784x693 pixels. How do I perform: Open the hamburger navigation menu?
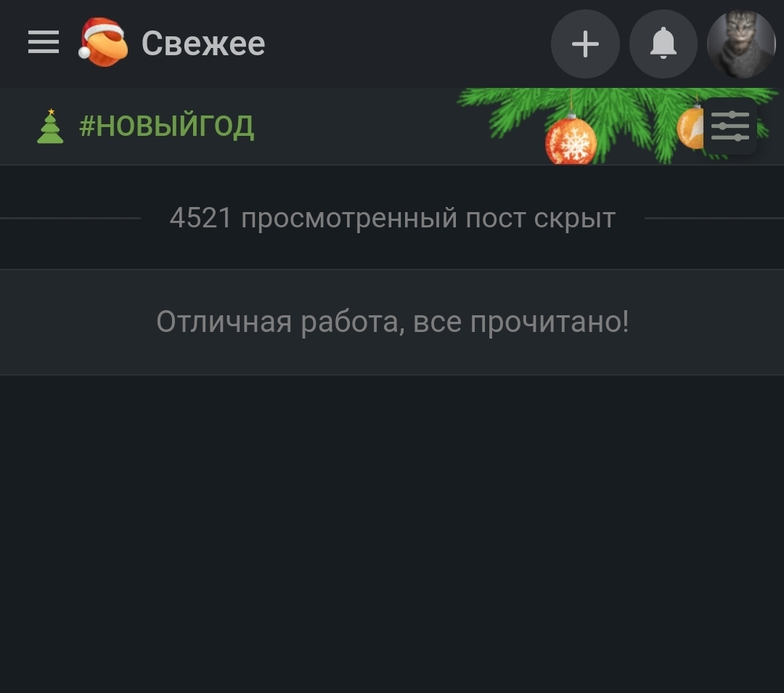point(44,42)
